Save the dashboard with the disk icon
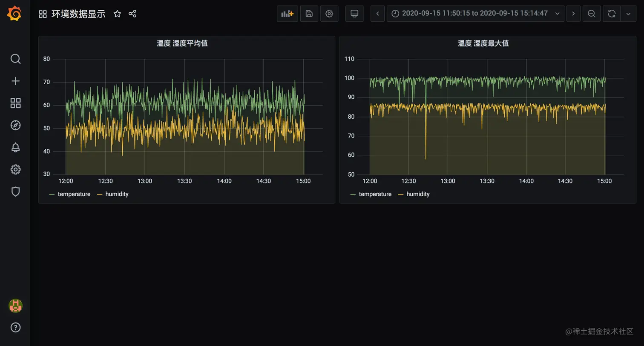 coord(309,14)
